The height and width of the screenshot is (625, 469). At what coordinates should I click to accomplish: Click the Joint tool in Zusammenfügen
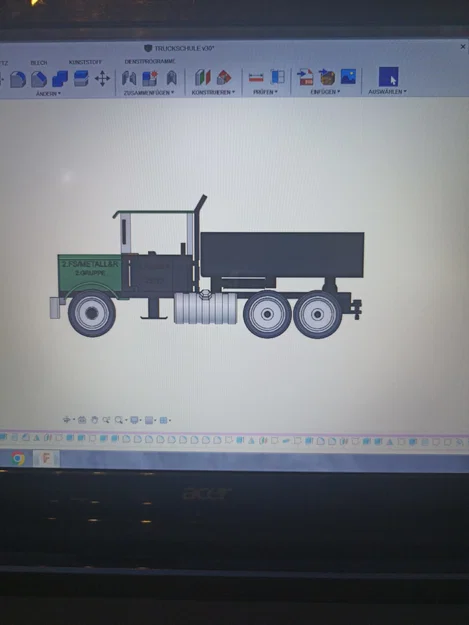pyautogui.click(x=129, y=78)
